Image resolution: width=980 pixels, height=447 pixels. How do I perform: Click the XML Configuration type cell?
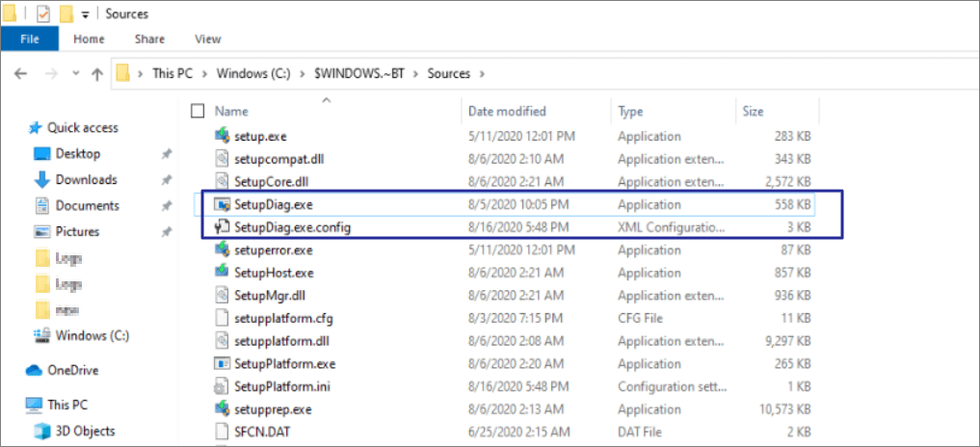pos(672,227)
